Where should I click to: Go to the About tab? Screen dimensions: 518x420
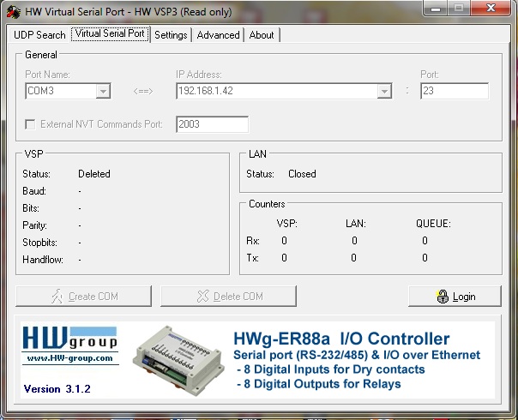tap(262, 35)
